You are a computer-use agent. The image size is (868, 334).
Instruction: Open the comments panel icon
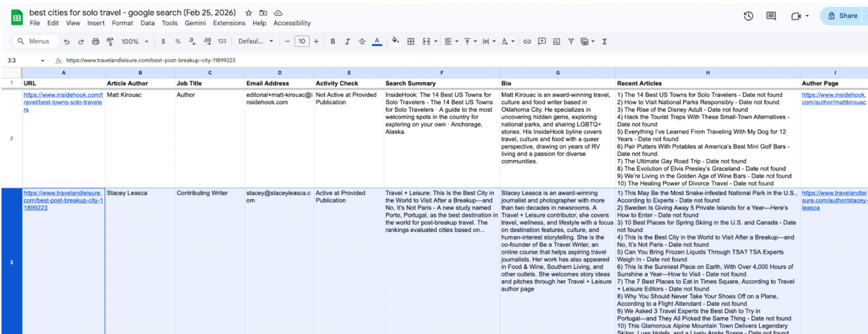(771, 16)
